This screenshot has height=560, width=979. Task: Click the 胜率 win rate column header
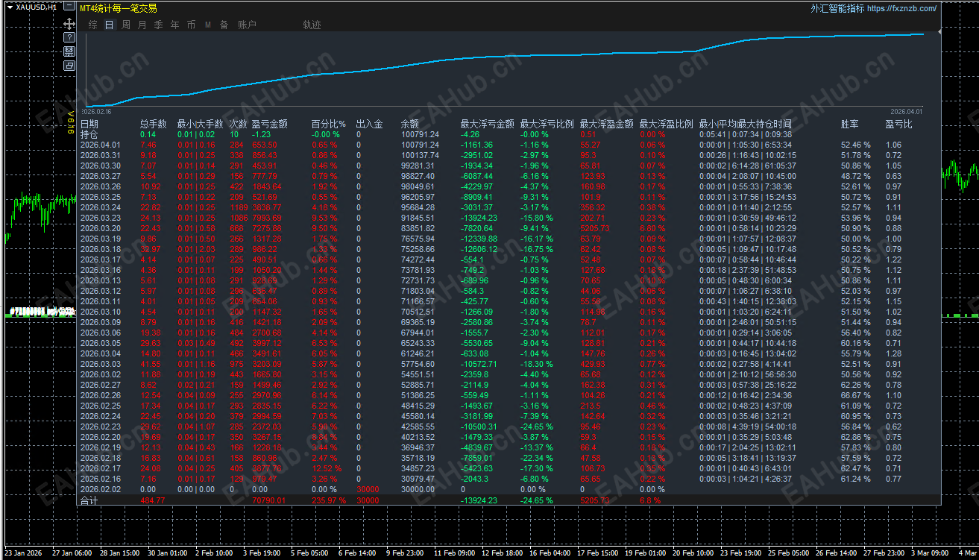tap(849, 124)
